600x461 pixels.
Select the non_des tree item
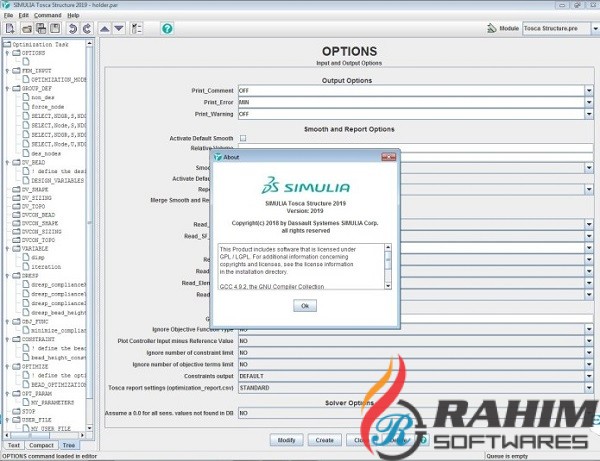click(x=42, y=98)
